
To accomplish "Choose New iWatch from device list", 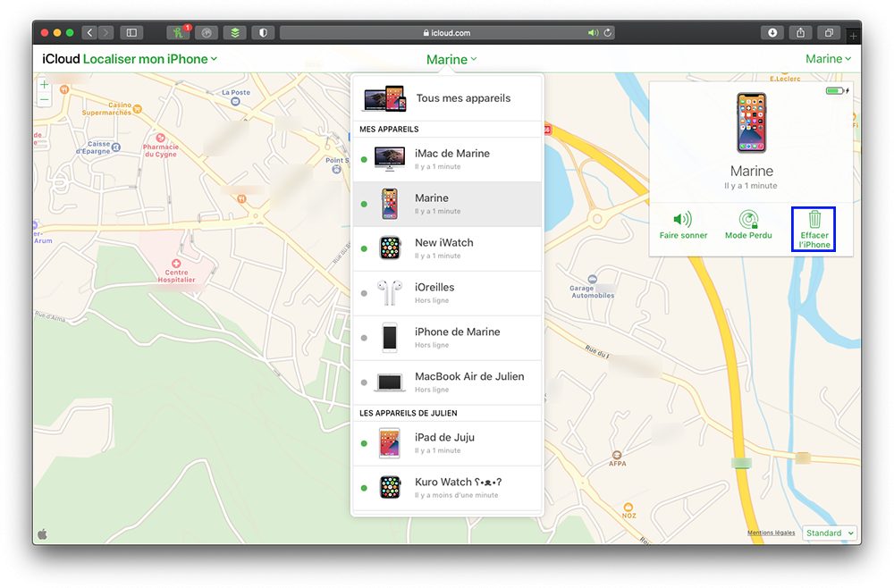I will [x=447, y=248].
